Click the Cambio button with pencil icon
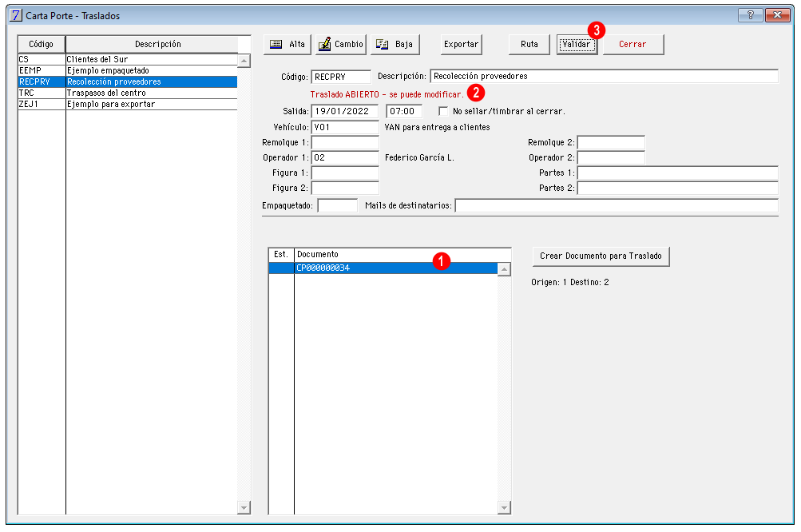 click(x=341, y=45)
